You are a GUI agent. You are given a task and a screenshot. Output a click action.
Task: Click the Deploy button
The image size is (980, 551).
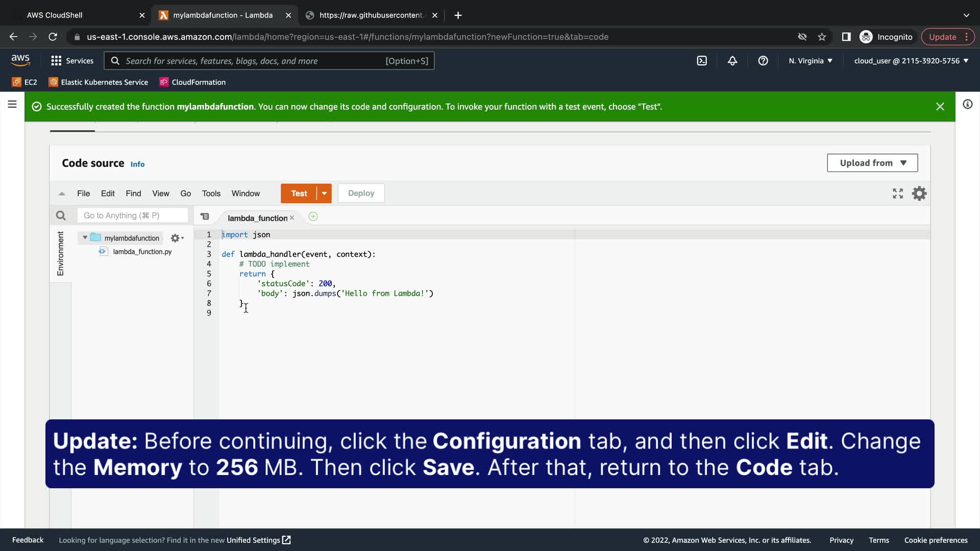[x=361, y=193]
